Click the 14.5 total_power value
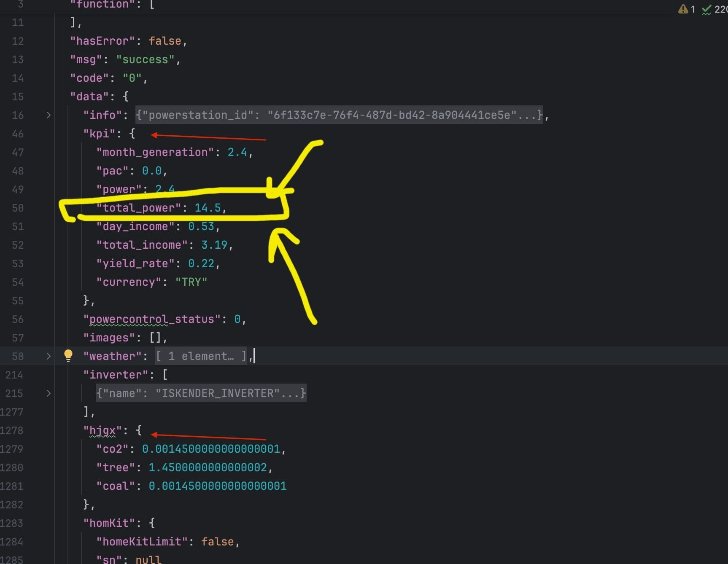This screenshot has width=728, height=564. [208, 208]
